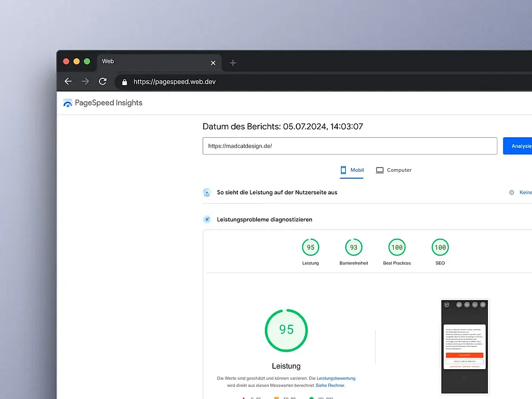Go back with the browser back arrow

point(68,81)
